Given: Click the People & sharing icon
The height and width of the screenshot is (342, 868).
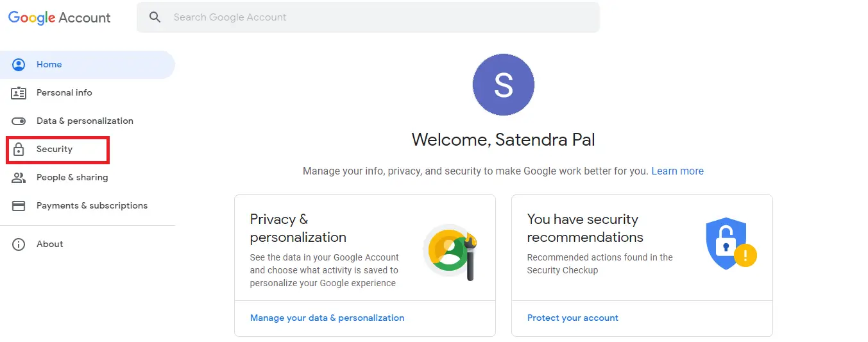Looking at the screenshot, I should [x=19, y=178].
